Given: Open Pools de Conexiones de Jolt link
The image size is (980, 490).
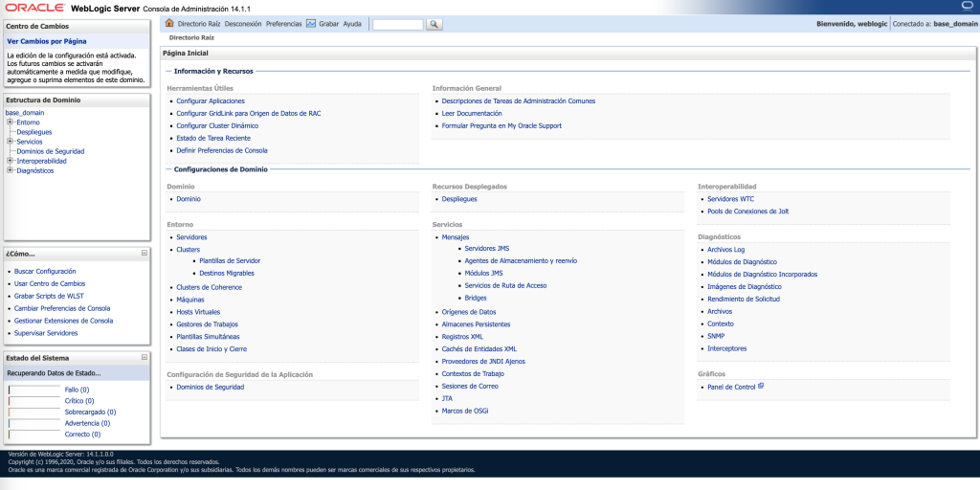Looking at the screenshot, I should pyautogui.click(x=748, y=212).
